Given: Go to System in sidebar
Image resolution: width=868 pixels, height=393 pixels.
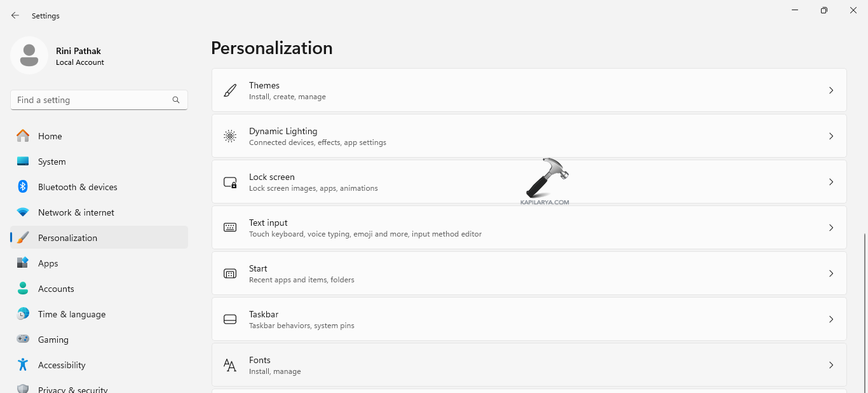Looking at the screenshot, I should pyautogui.click(x=51, y=162).
